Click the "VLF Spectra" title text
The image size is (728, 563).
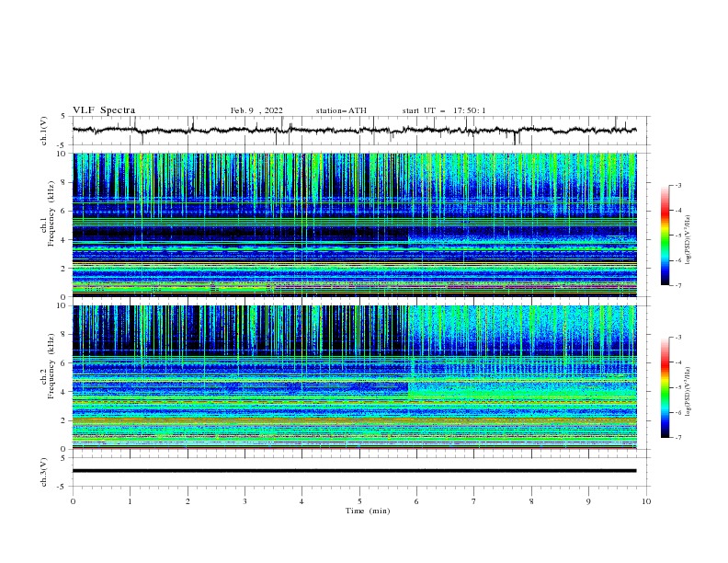(x=104, y=110)
